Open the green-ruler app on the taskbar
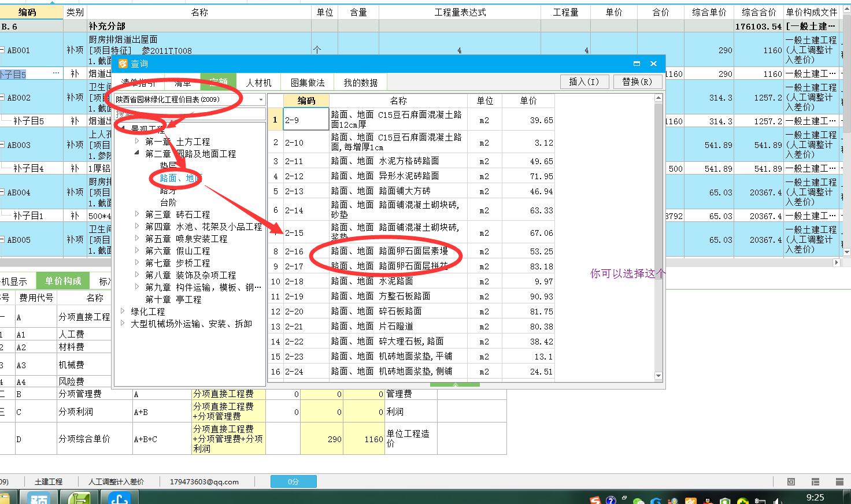Image resolution: width=851 pixels, height=504 pixels. click(x=80, y=498)
